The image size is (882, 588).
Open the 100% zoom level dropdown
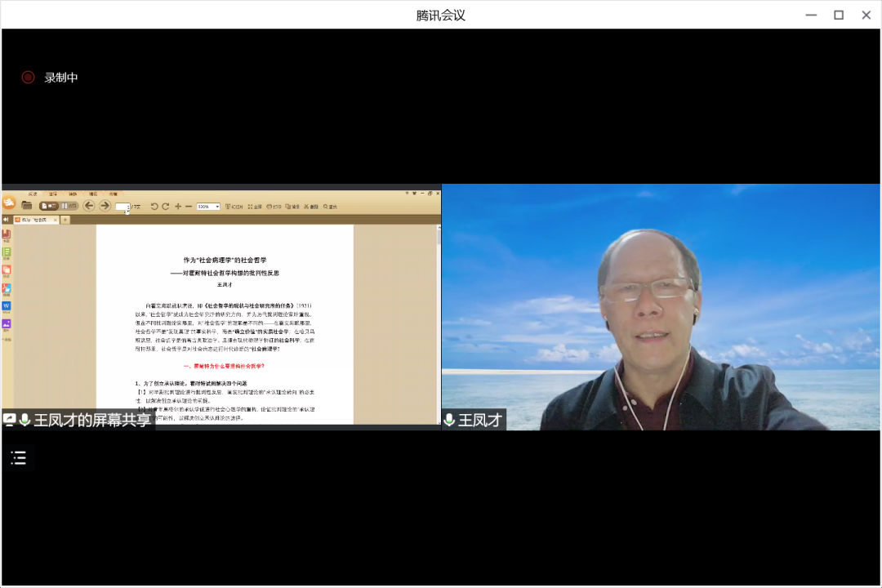(207, 207)
